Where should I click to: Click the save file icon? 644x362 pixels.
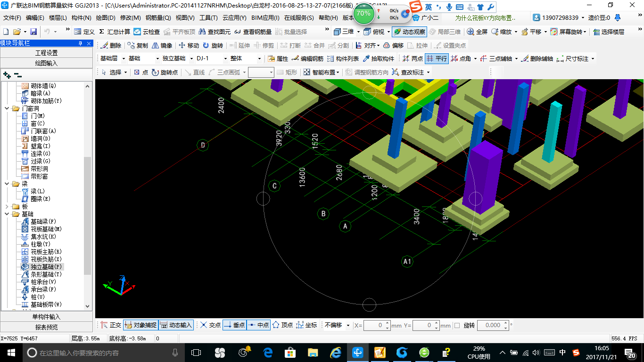pos(33,32)
